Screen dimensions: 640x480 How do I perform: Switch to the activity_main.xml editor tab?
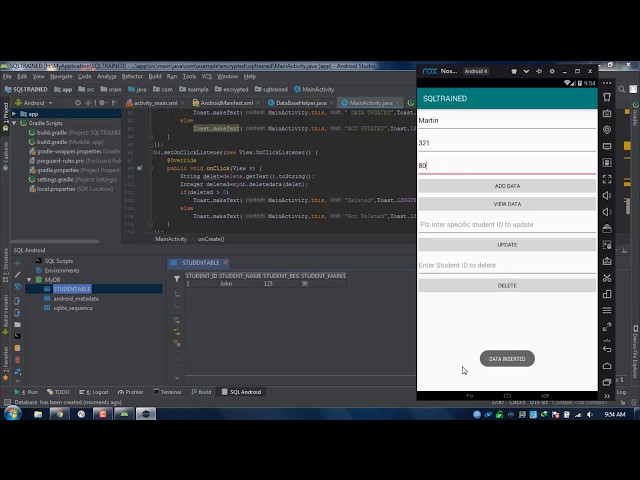coord(155,103)
